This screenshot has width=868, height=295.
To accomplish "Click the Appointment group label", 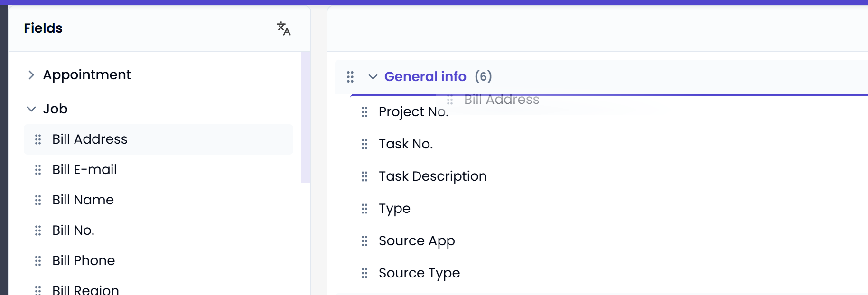I will point(87,75).
